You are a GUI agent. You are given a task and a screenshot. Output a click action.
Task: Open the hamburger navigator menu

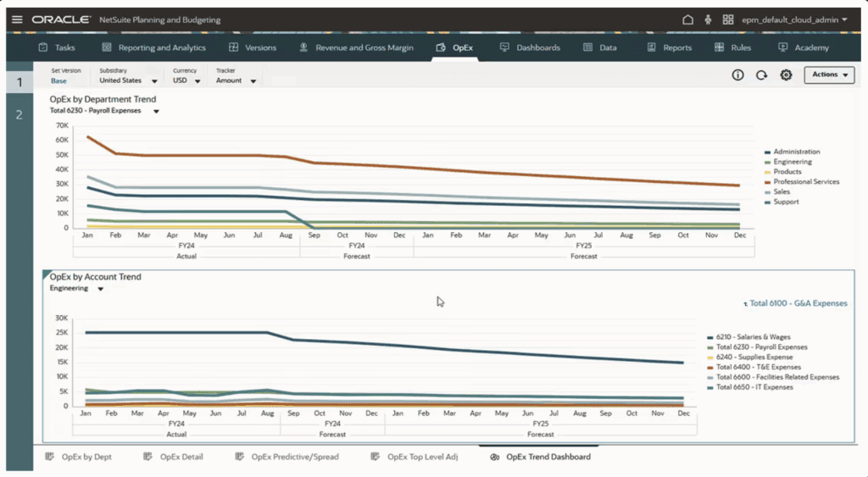[17, 20]
